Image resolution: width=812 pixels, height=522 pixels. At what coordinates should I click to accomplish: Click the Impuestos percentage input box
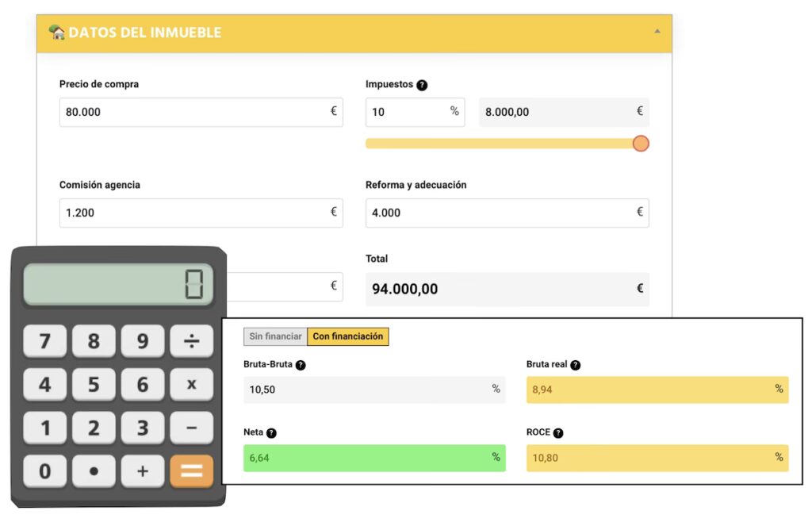[406, 112]
